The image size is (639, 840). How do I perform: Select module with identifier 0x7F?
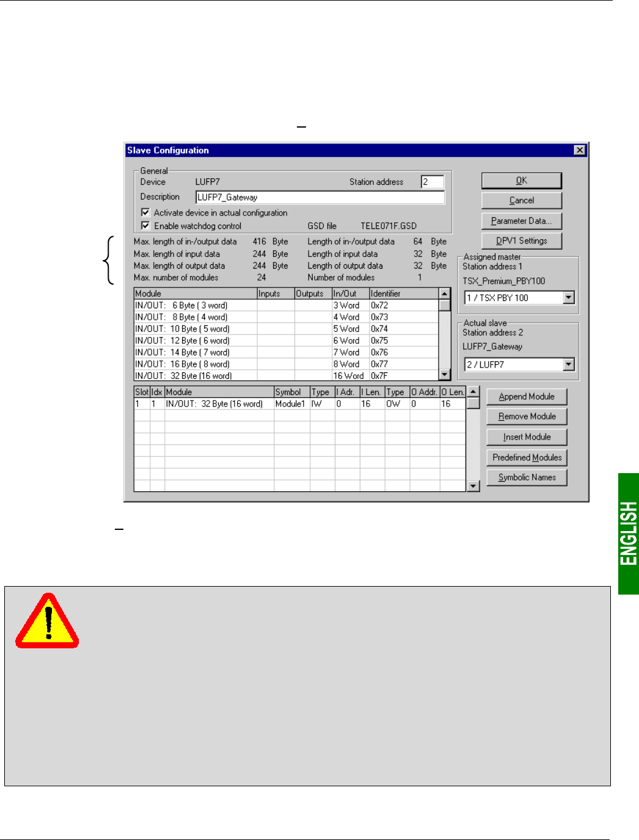(x=286, y=375)
